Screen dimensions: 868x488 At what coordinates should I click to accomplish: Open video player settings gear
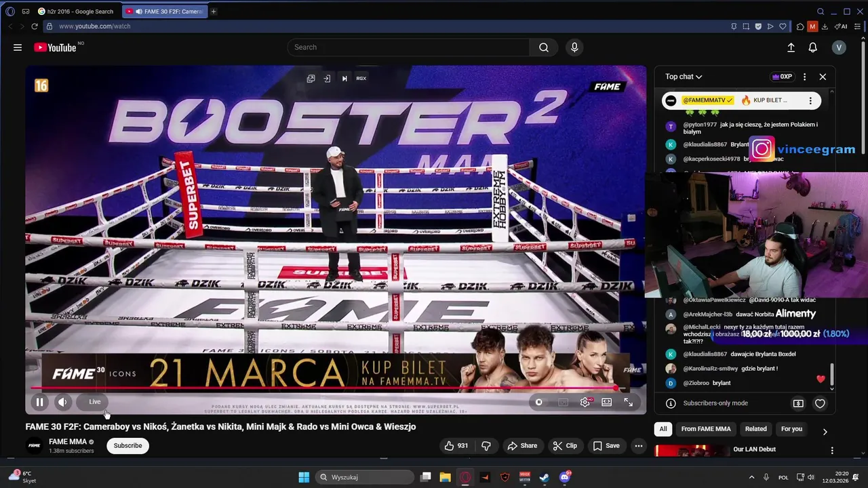pyautogui.click(x=585, y=402)
